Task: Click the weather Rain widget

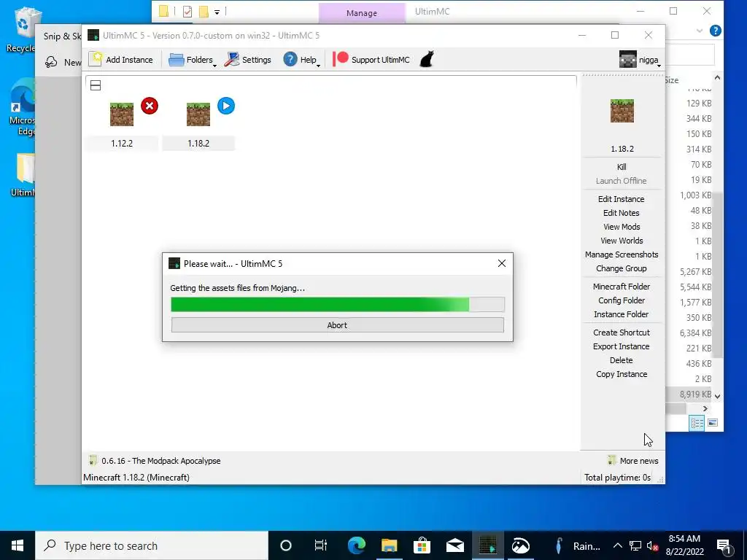Action: pos(578,545)
